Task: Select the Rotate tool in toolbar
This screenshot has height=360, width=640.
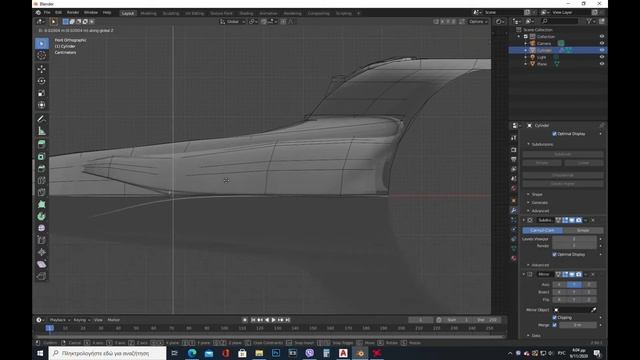Action: click(x=42, y=81)
